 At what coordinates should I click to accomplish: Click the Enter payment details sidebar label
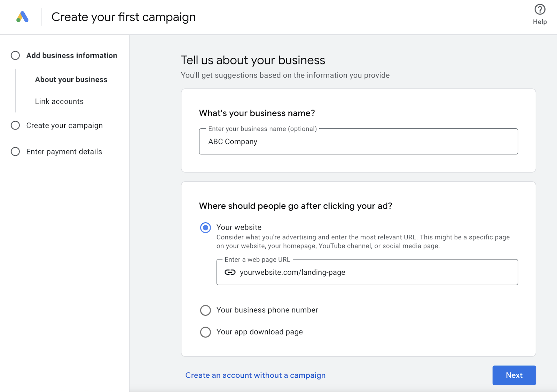point(64,151)
